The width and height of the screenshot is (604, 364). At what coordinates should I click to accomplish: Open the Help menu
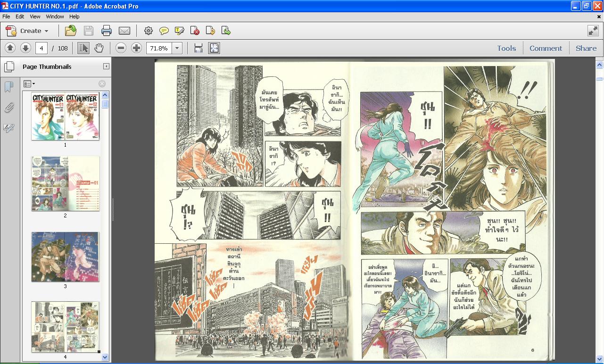[x=74, y=17]
